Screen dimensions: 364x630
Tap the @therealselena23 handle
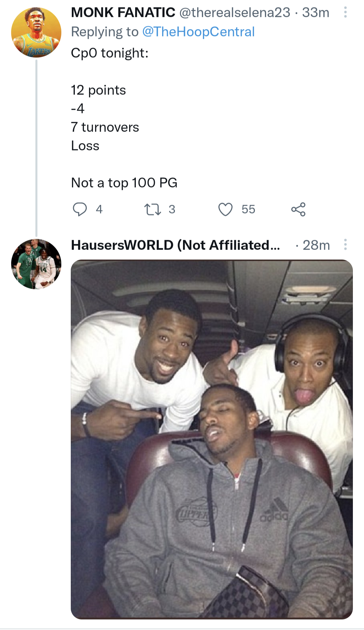(x=235, y=12)
